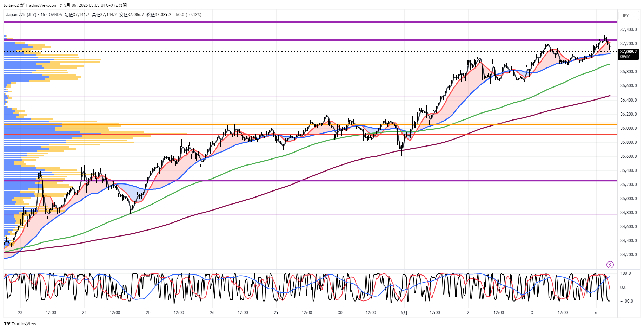Click the −50.0 (−0.13%) change value
Screen dimensions: 644x330
pyautogui.click(x=188, y=15)
